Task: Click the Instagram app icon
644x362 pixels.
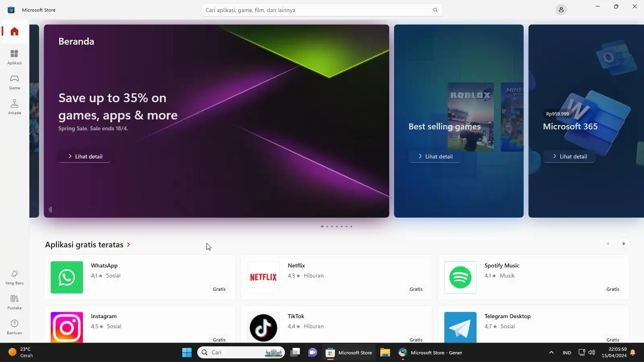Action: 67,327
